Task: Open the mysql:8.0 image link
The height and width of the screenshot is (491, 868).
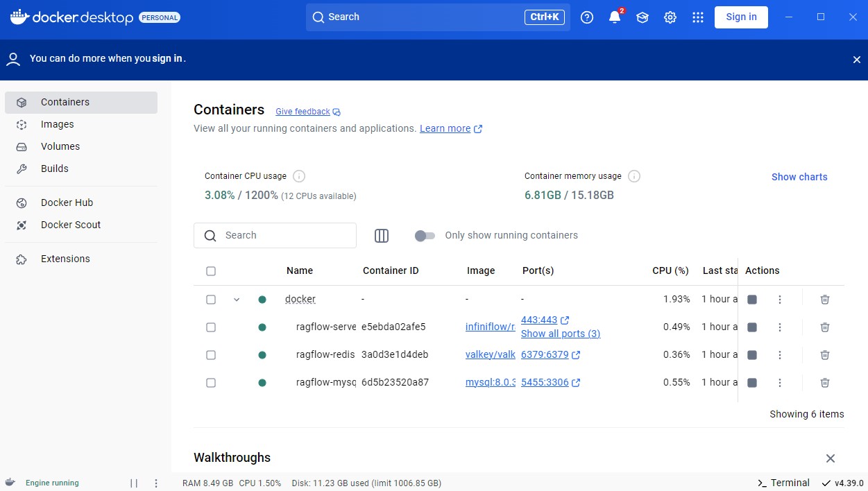Action: [491, 382]
